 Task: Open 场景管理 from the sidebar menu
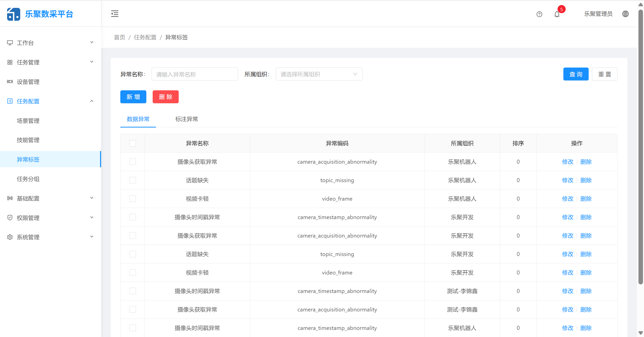28,121
